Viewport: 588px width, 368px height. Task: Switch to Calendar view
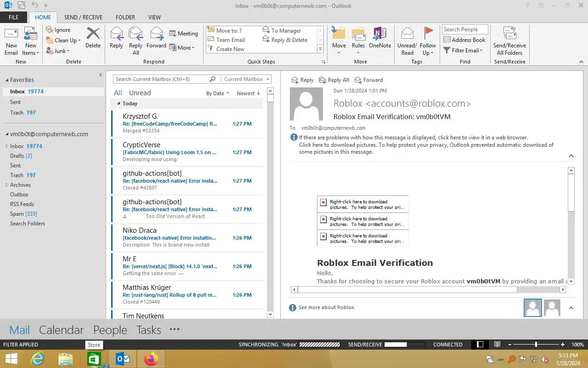click(61, 330)
